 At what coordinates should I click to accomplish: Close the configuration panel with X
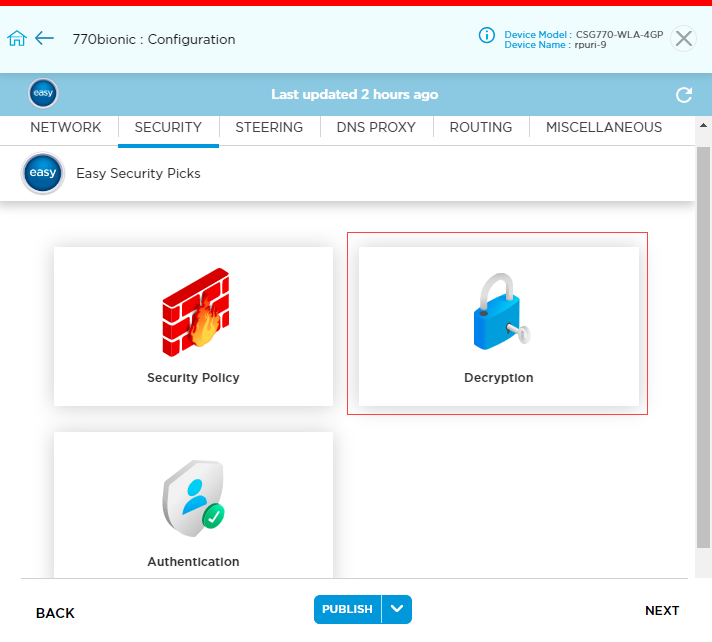click(x=683, y=39)
